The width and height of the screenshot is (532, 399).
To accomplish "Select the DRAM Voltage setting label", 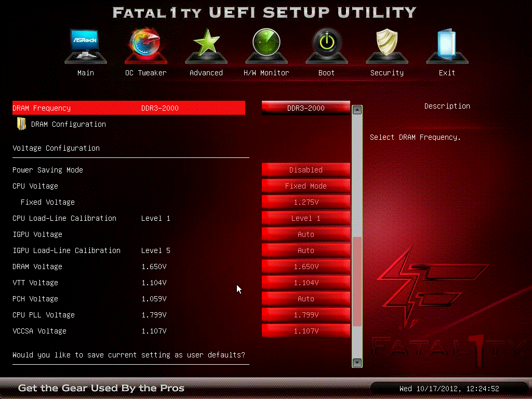I will coord(37,267).
